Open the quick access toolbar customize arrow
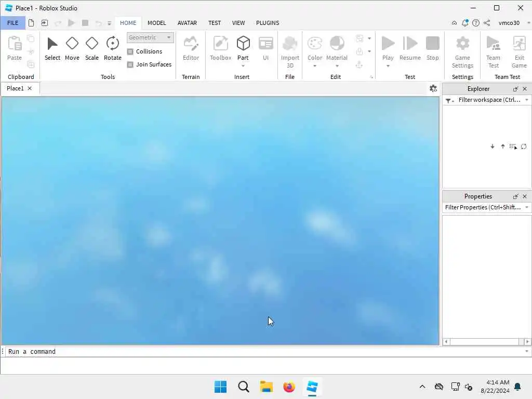 [x=109, y=23]
